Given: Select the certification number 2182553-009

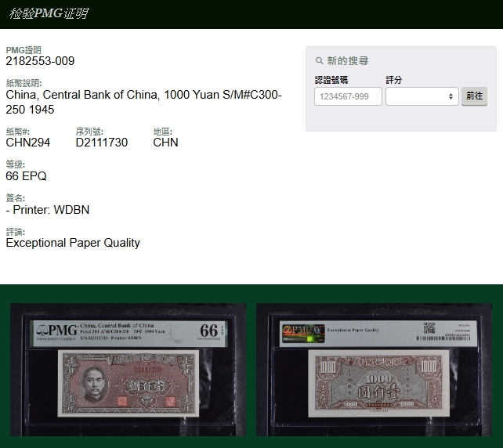Looking at the screenshot, I should (40, 61).
